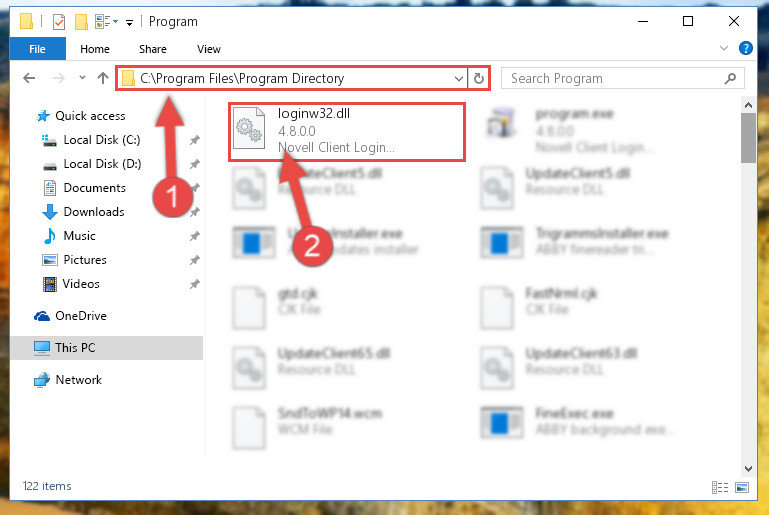
Task: Toggle the pin beside Local Disk (C:)
Action: [x=195, y=140]
